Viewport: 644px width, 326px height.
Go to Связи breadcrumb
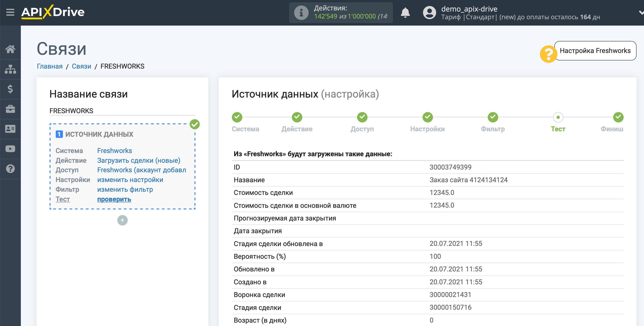tap(82, 66)
